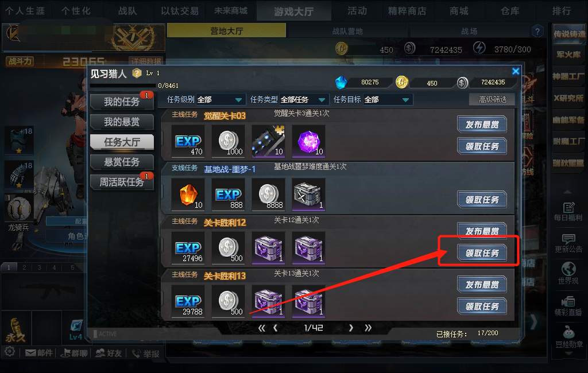Click the purple gem reward icon

(308, 141)
